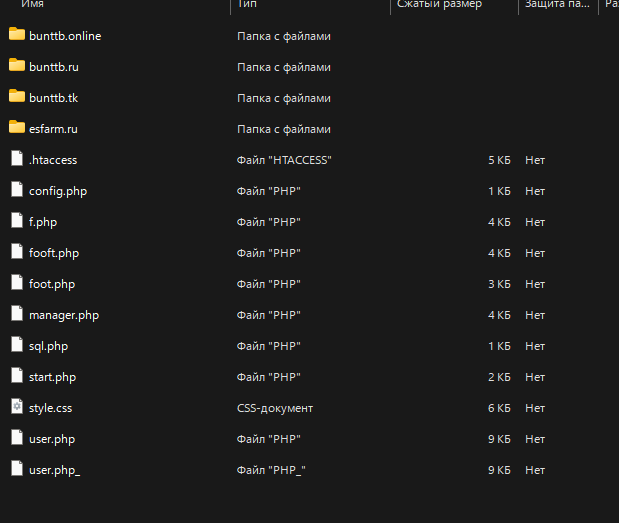The height and width of the screenshot is (523, 619).
Task: Click the esfarm.ru folder icon
Action: point(16,128)
